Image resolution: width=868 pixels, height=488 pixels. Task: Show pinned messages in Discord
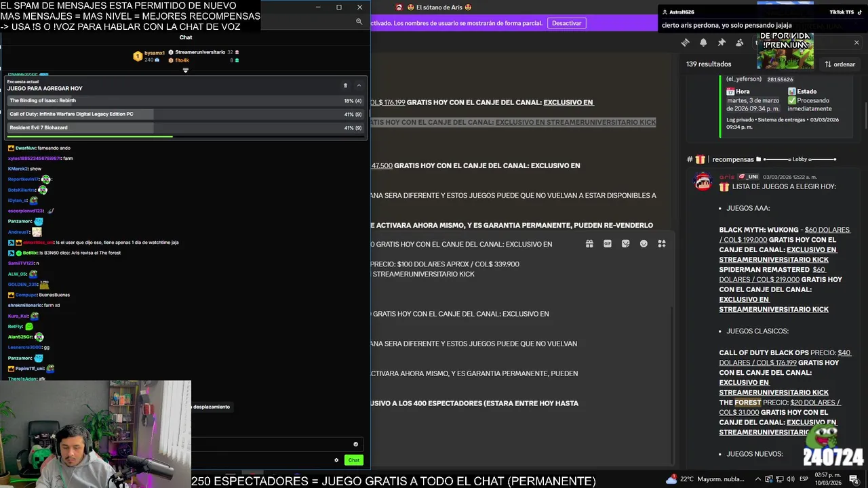722,42
